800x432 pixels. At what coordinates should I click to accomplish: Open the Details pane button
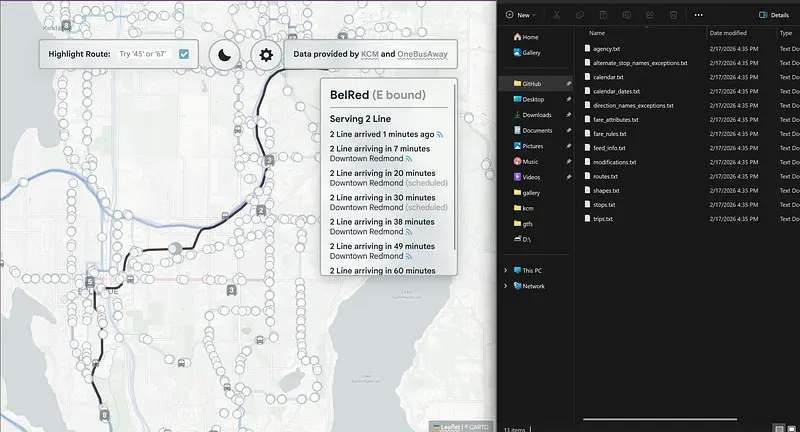pos(775,15)
